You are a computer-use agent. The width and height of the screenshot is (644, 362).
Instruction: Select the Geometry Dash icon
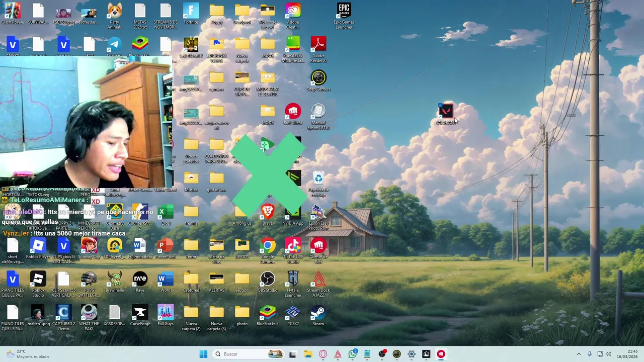click(x=115, y=217)
